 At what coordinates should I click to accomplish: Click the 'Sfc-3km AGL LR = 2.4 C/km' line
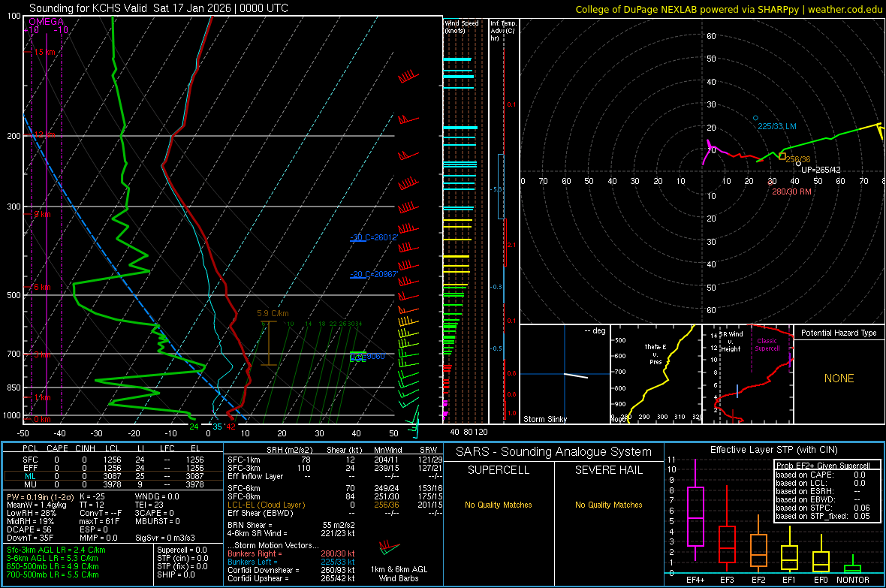(x=56, y=550)
